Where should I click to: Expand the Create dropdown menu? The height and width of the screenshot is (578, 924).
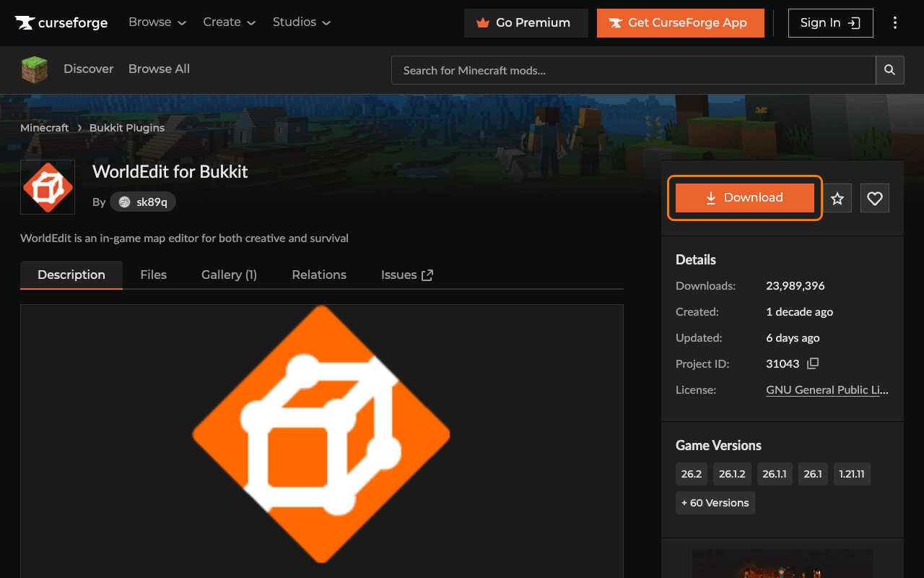pos(230,22)
